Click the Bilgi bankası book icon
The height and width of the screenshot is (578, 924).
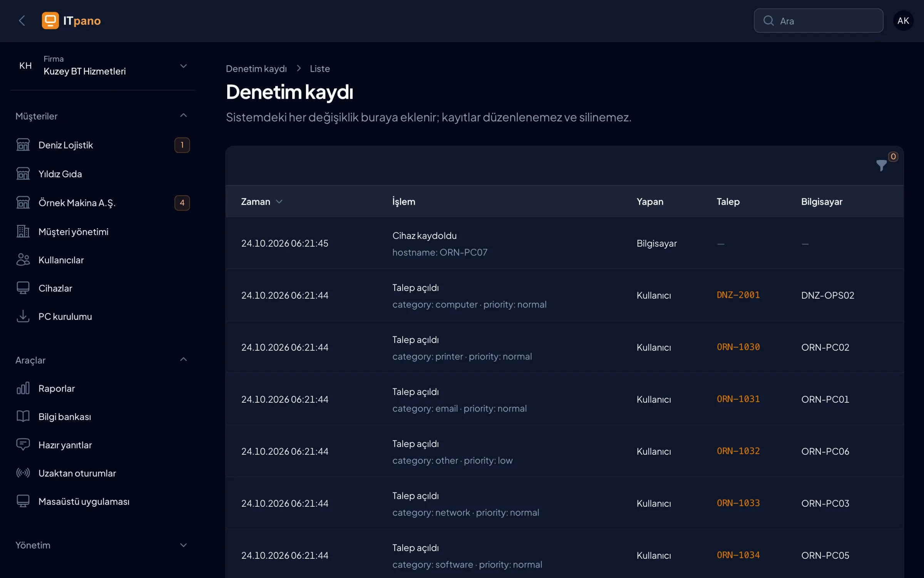click(x=23, y=417)
